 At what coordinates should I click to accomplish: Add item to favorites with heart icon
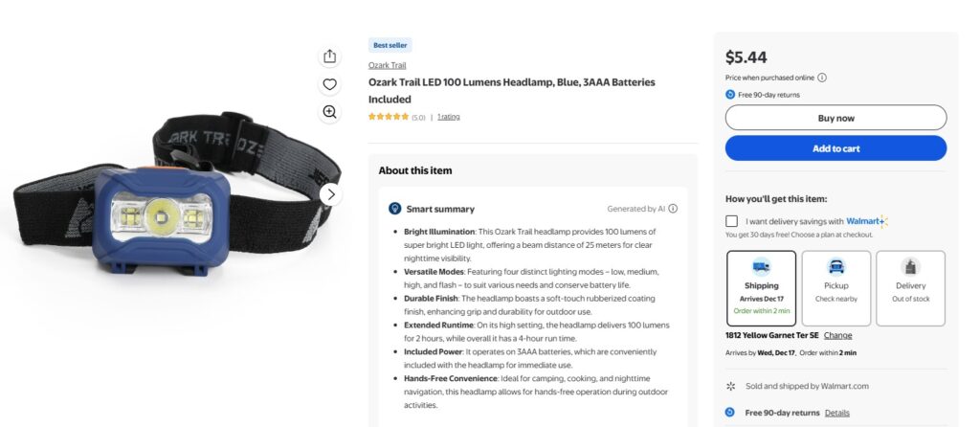329,84
